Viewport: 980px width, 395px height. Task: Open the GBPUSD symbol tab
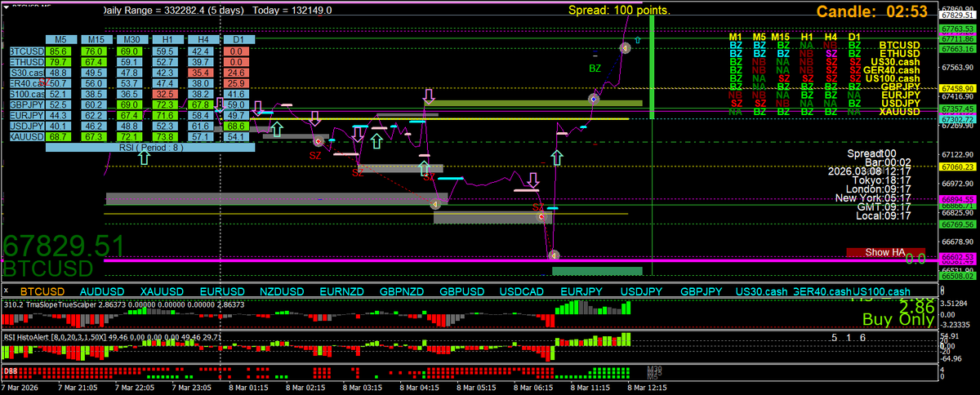point(461,291)
